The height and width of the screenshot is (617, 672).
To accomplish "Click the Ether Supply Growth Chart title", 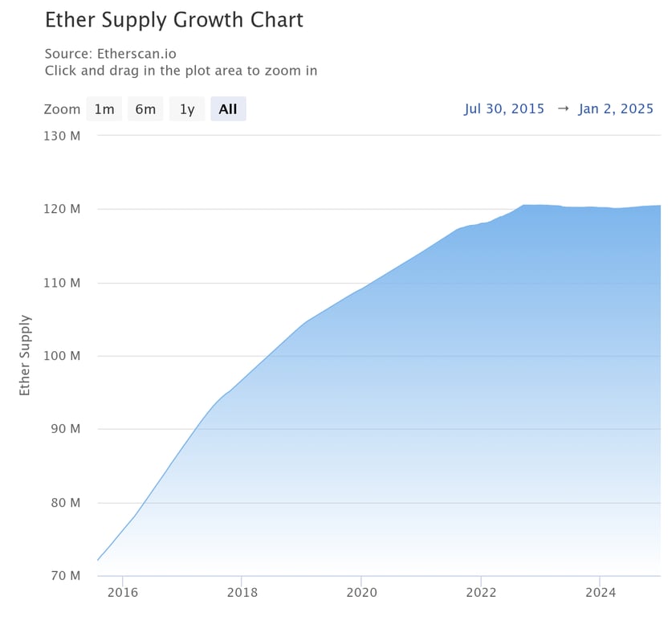I will click(174, 19).
